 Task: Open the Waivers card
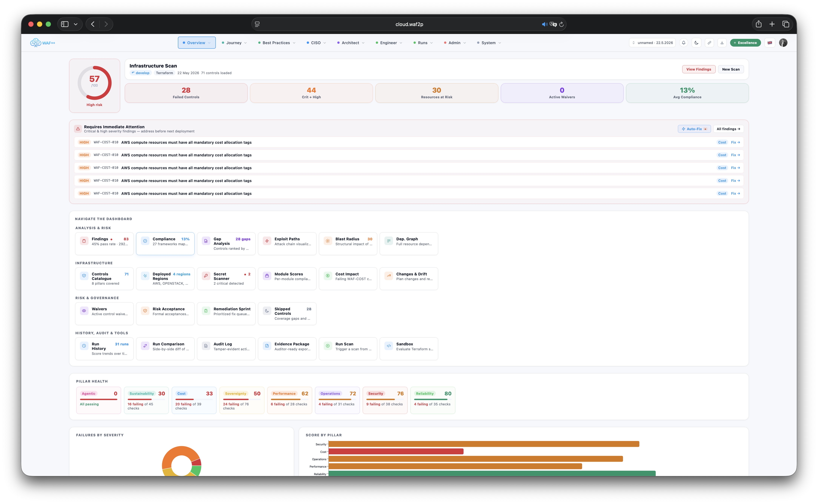104,314
